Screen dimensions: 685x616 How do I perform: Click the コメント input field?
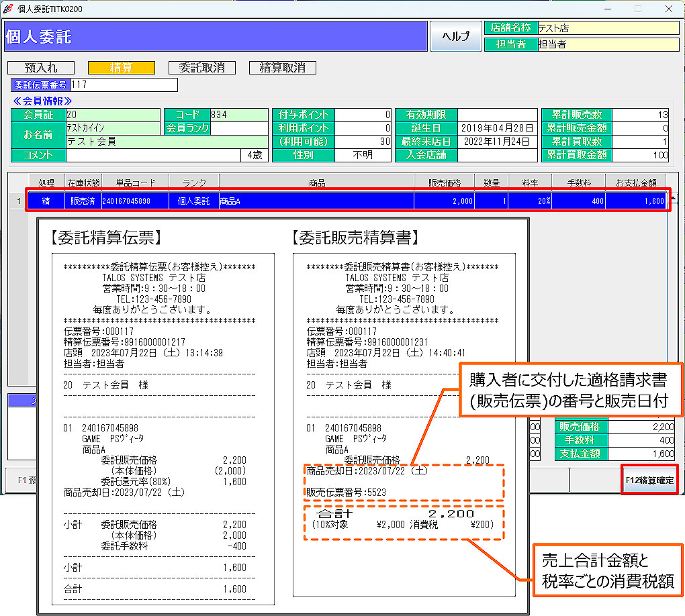[153, 155]
